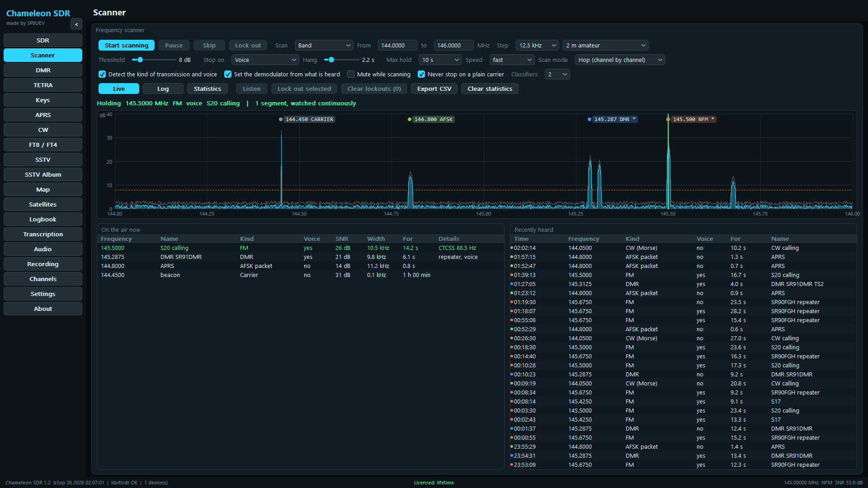The image size is (868, 488).
Task: Click the Threshold slider handle
Action: (x=140, y=60)
